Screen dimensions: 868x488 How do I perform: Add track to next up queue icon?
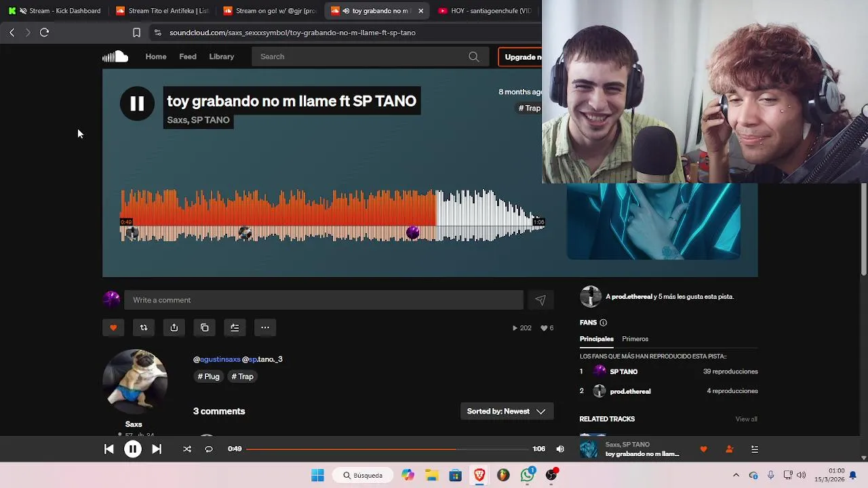pos(235,327)
